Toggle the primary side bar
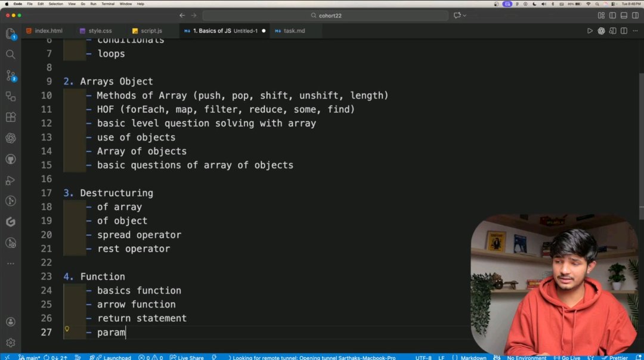This screenshot has width=644, height=360. (613, 15)
